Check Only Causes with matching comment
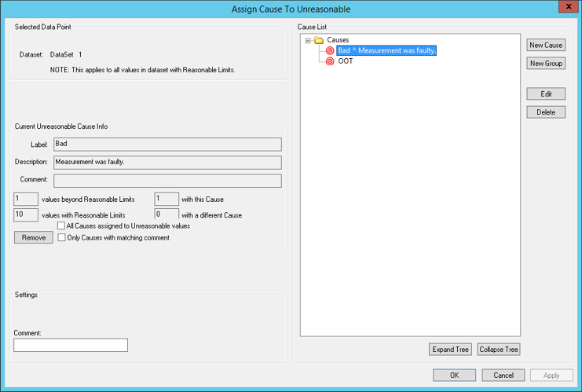The width and height of the screenshot is (582, 392). (62, 237)
